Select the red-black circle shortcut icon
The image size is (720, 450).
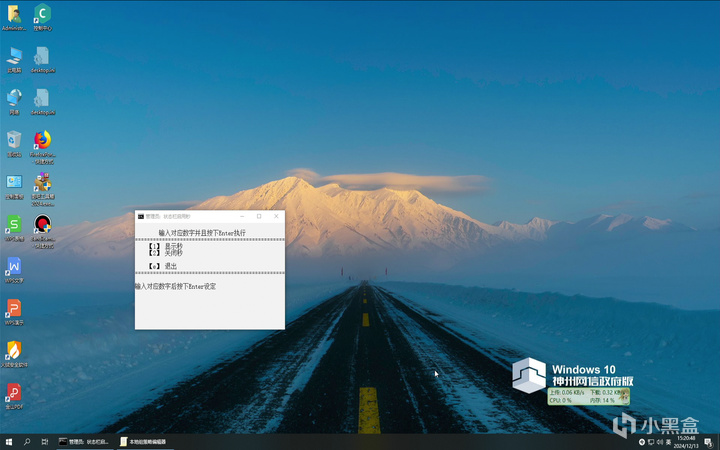click(x=43, y=231)
